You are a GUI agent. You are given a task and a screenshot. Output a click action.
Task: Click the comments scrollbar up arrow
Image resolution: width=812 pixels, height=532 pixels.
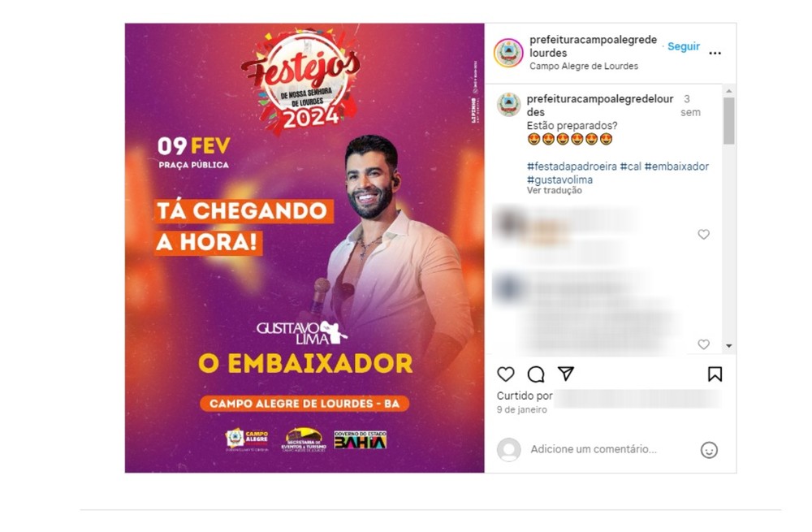(x=729, y=91)
